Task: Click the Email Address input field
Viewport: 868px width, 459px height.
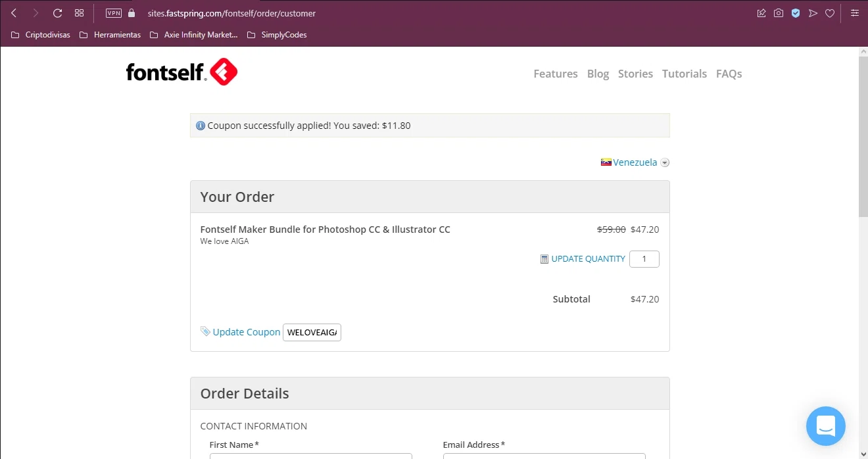Action: tap(544, 456)
